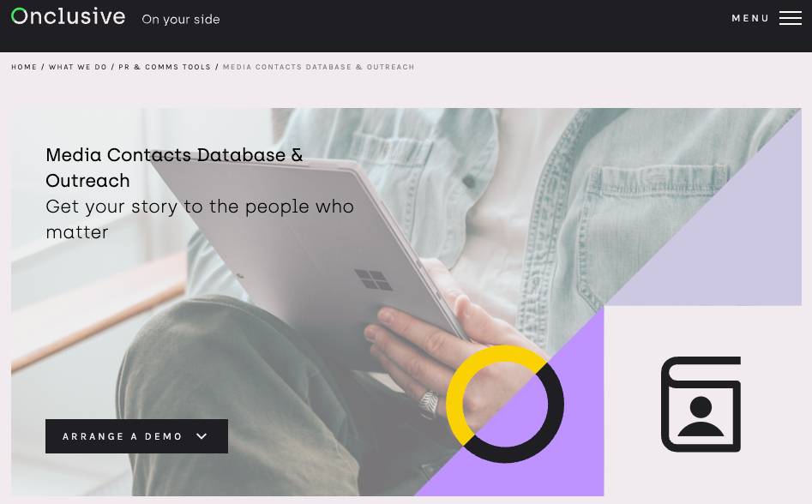Open the What We Do breadcrumb
Image resolution: width=812 pixels, height=504 pixels.
click(78, 67)
